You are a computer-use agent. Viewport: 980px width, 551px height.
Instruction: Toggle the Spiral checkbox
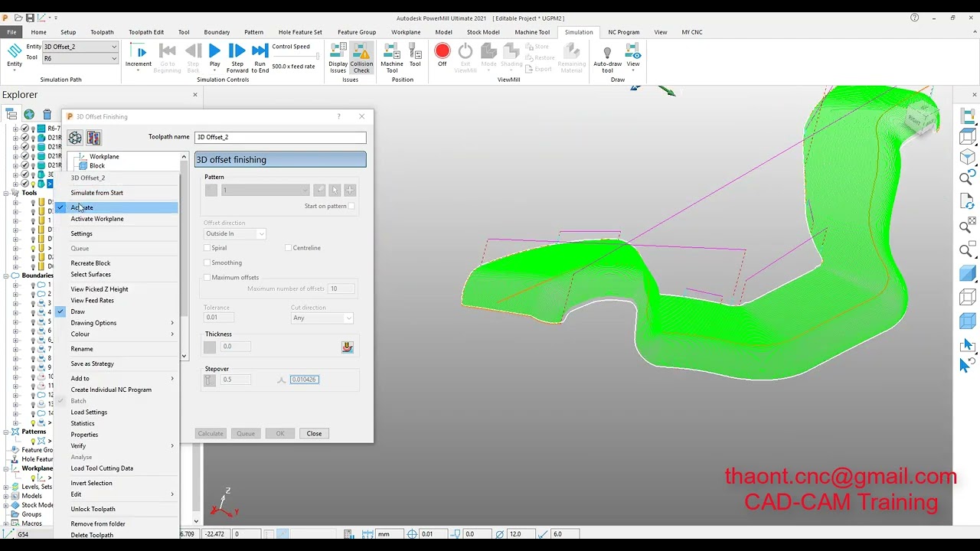pos(207,248)
